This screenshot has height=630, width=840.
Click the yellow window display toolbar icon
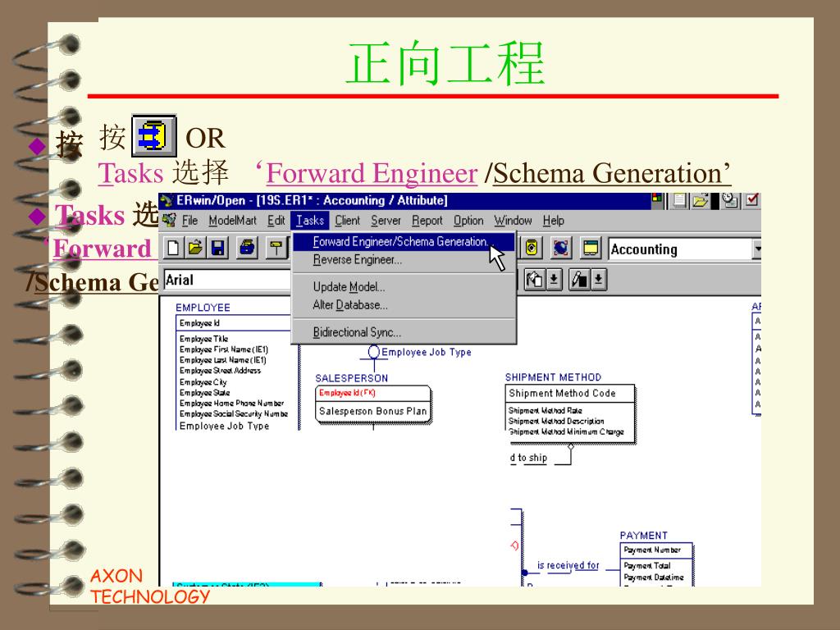(591, 248)
